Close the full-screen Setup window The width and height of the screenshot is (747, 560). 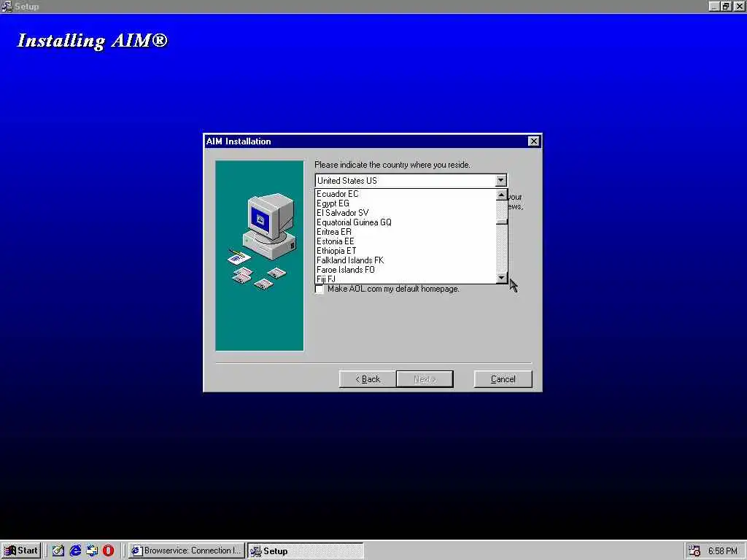tap(740, 6)
